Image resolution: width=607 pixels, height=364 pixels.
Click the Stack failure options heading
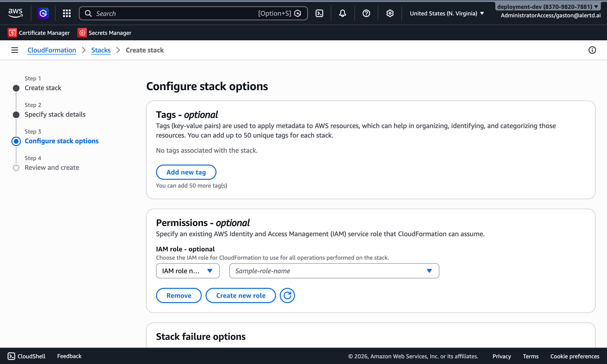[201, 336]
